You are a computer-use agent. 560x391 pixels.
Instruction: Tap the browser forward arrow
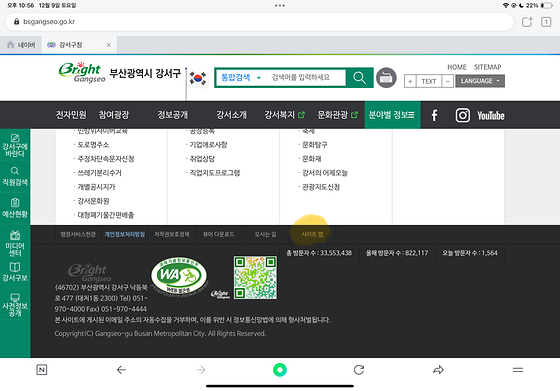point(201,370)
